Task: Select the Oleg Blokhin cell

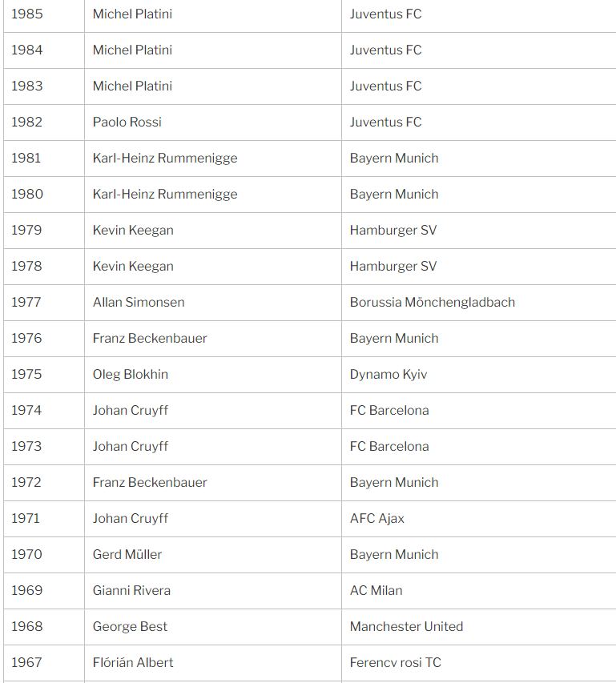Action: pos(131,375)
